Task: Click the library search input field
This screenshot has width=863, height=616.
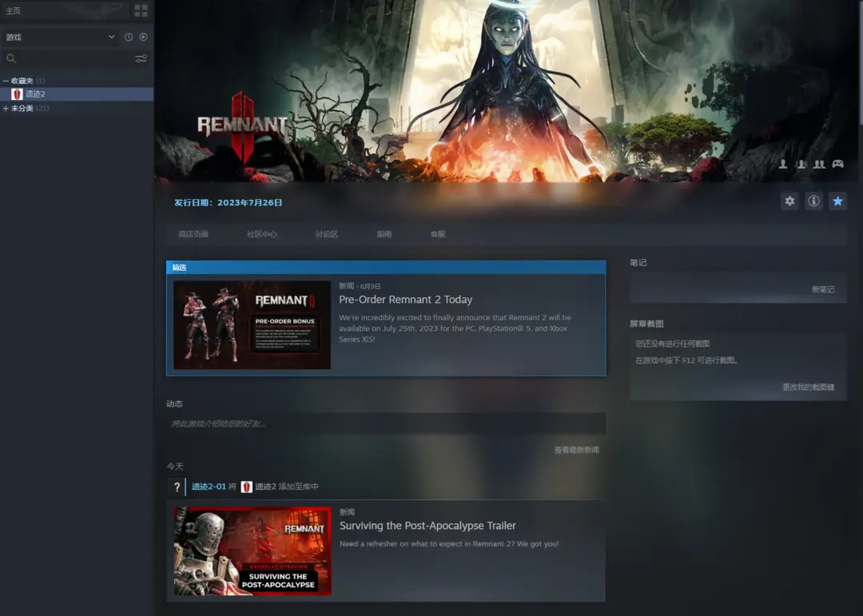Action: tap(74, 58)
